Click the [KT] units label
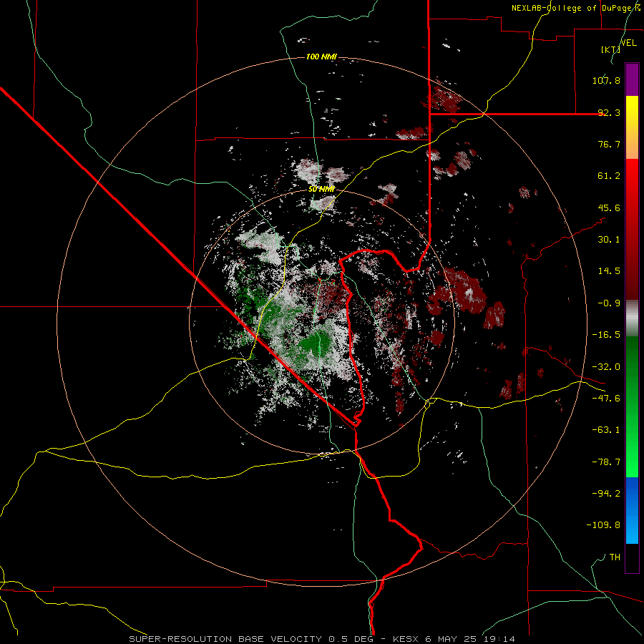644x644 pixels. pos(611,49)
